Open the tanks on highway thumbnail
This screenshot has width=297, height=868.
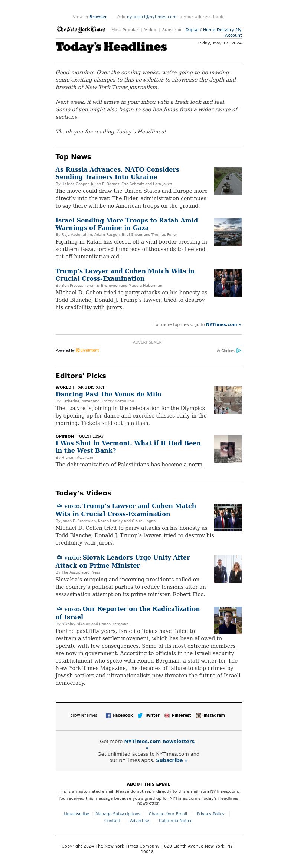coord(228,181)
